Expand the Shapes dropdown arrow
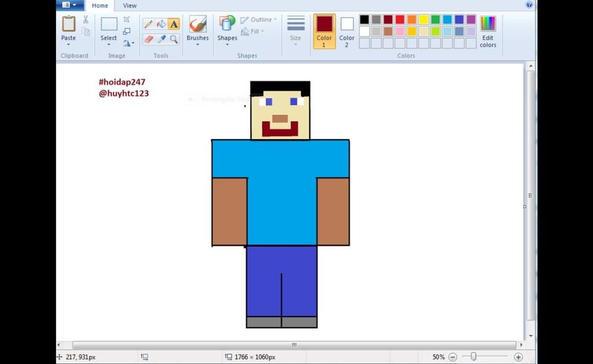Screen dimensions: 593x364 pos(227,45)
